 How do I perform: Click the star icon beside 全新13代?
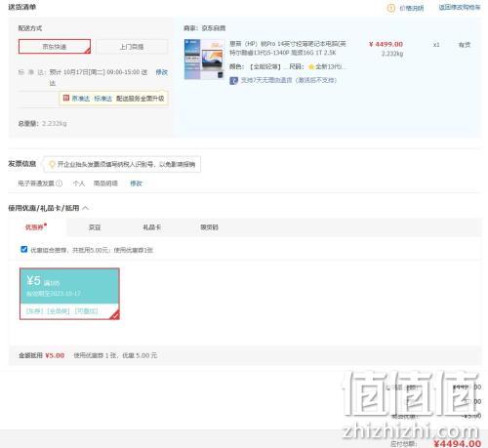pyautogui.click(x=311, y=67)
